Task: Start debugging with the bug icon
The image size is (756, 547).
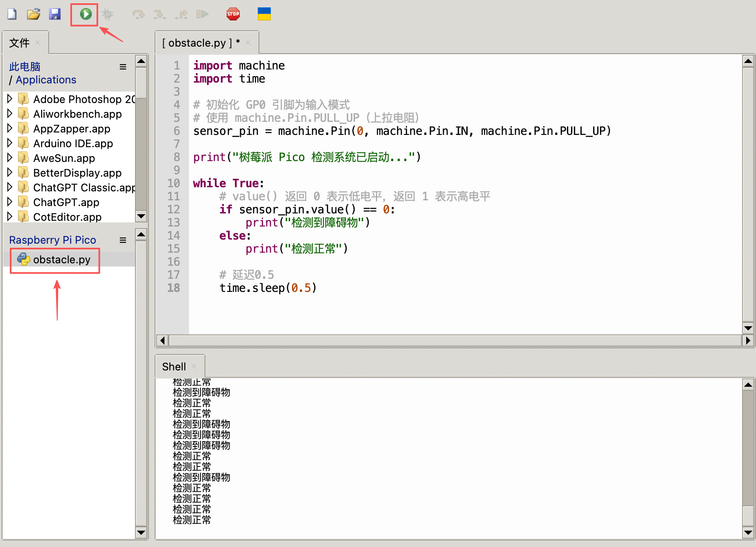Action: coord(107,14)
